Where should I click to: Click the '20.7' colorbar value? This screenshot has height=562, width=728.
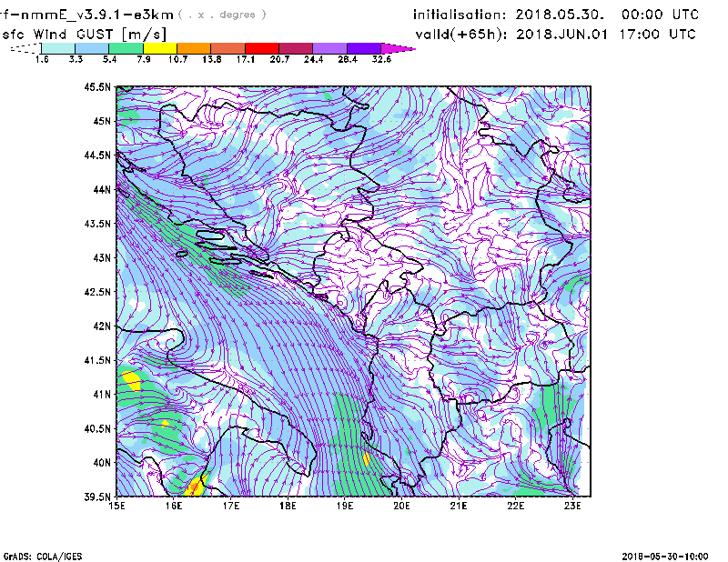279,59
